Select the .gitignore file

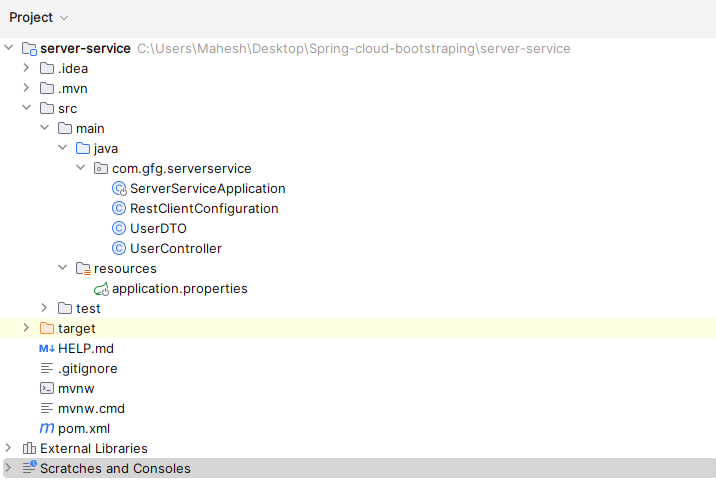[87, 368]
